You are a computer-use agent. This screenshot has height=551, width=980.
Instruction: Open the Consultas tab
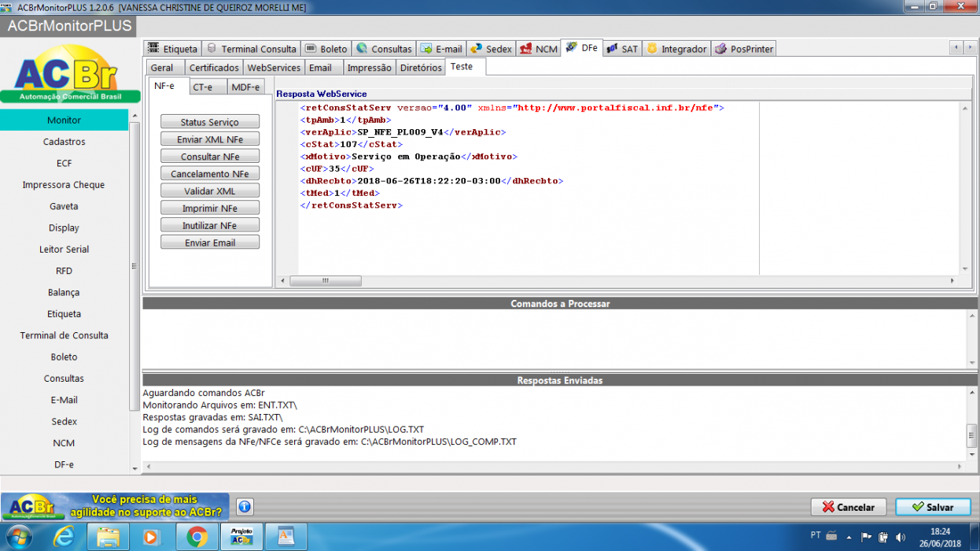click(384, 49)
